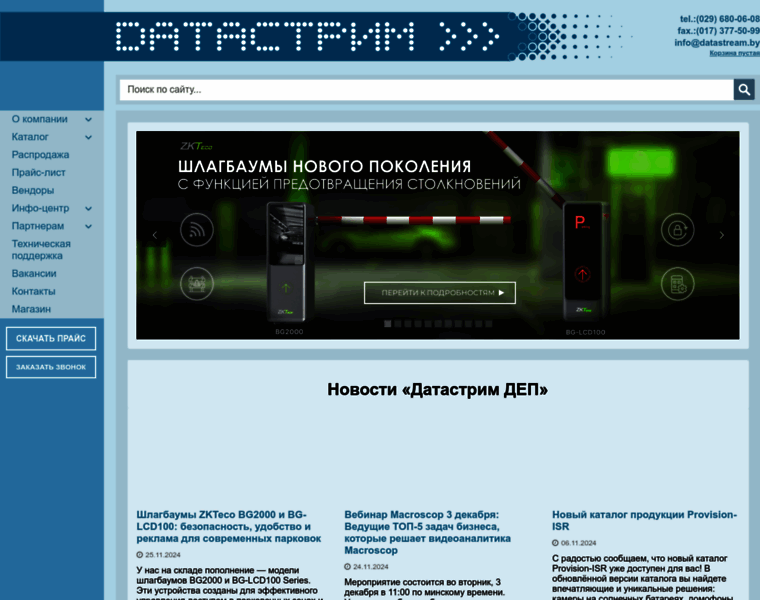Open the Инфо-центр menu item

pos(40,208)
